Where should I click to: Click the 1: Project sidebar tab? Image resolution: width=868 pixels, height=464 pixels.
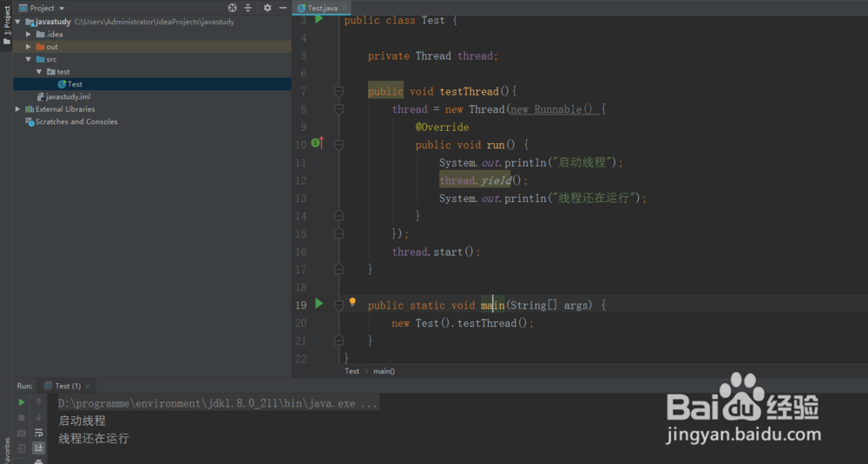coord(7,25)
